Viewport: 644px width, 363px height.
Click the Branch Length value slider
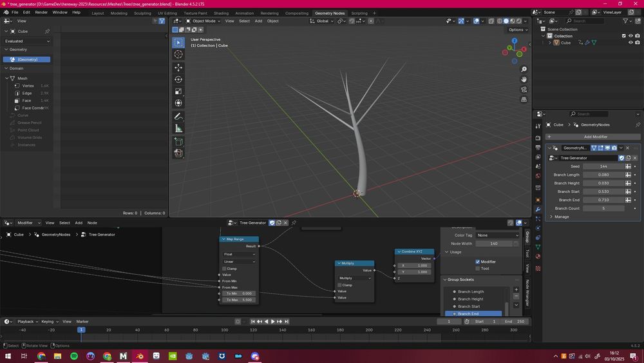603,175
